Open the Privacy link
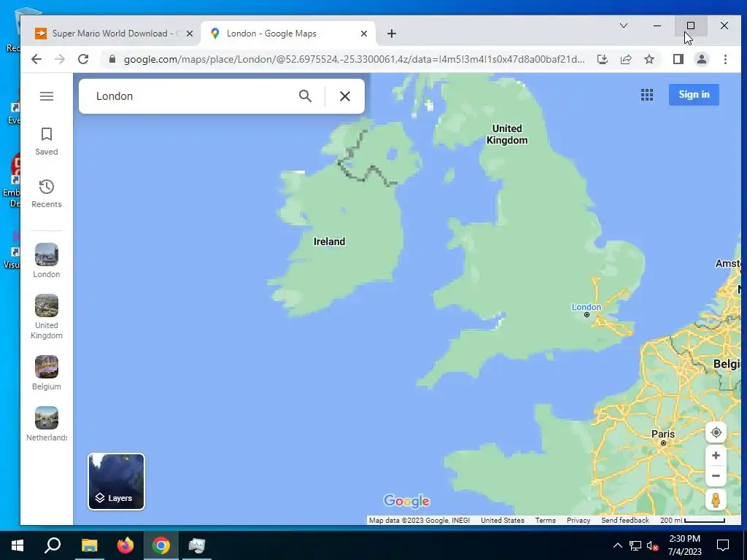Image resolution: width=747 pixels, height=560 pixels. [x=578, y=521]
